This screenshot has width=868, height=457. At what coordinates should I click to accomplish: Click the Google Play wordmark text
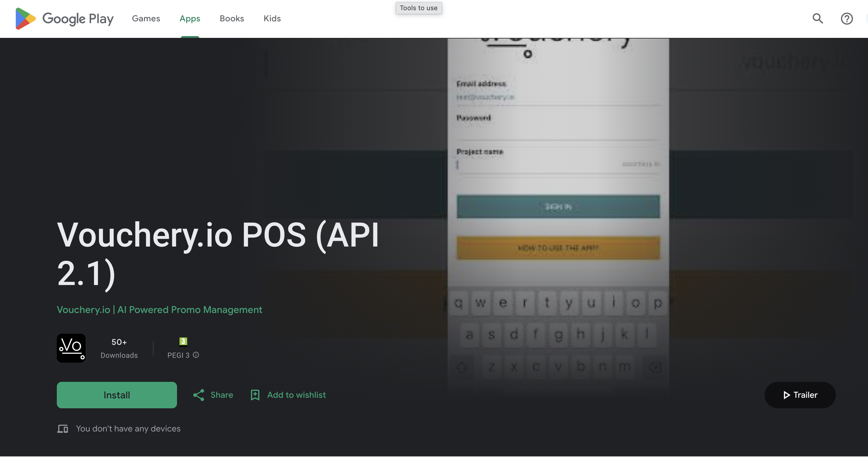[78, 19]
